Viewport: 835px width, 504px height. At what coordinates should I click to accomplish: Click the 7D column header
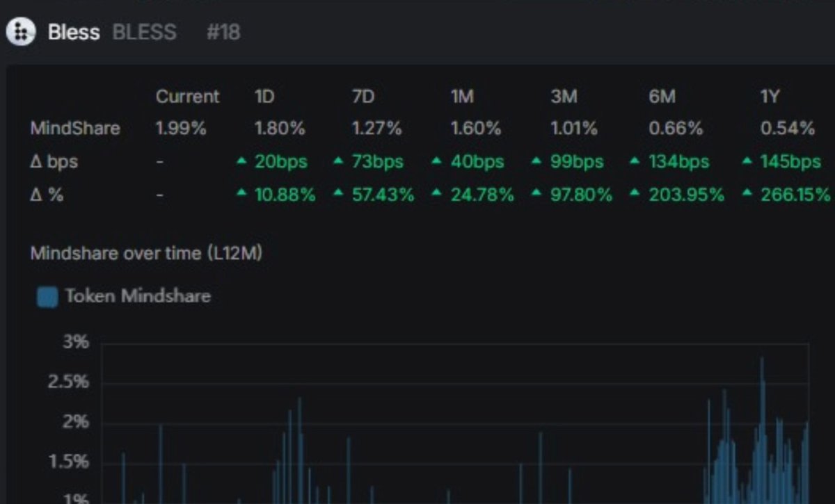(x=363, y=97)
